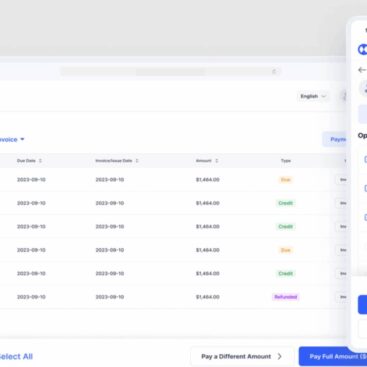This screenshot has width=367, height=367.
Task: Click the chevron on Pay a Different Amount
Action: 279,356
